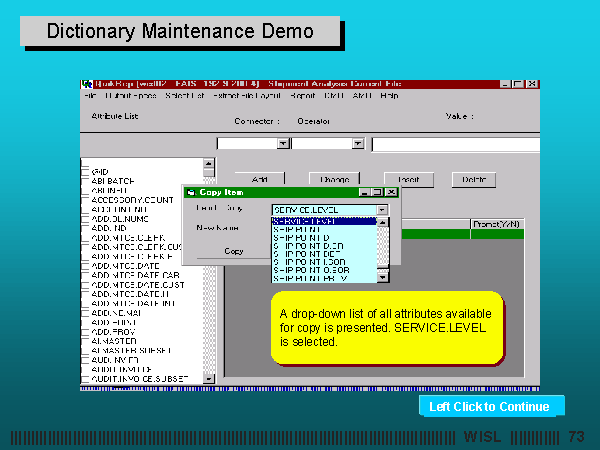Open the File menu
The height and width of the screenshot is (450, 600).
point(89,96)
